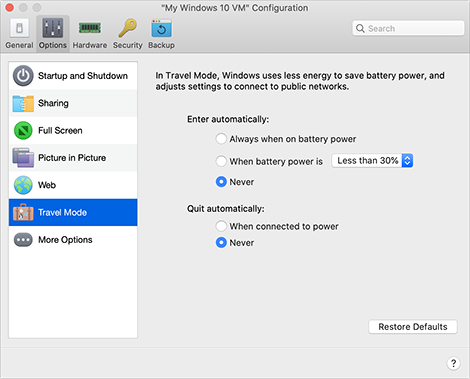Image resolution: width=470 pixels, height=379 pixels.
Task: Open Picture in Picture label in sidebar
Action: point(72,158)
